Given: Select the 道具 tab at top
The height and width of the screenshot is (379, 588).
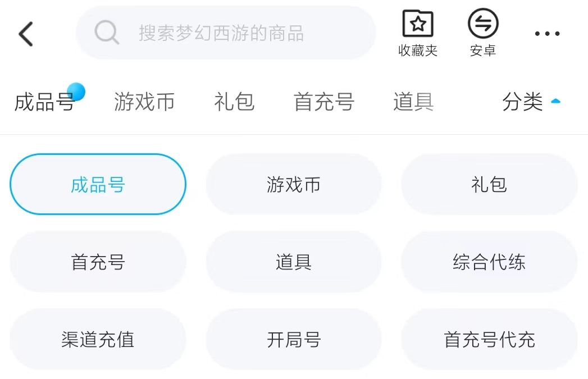Looking at the screenshot, I should (413, 102).
